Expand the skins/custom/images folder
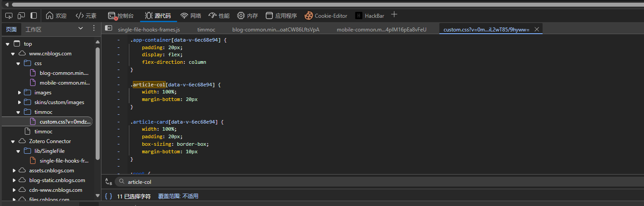Image resolution: width=644 pixels, height=206 pixels. coord(19,102)
